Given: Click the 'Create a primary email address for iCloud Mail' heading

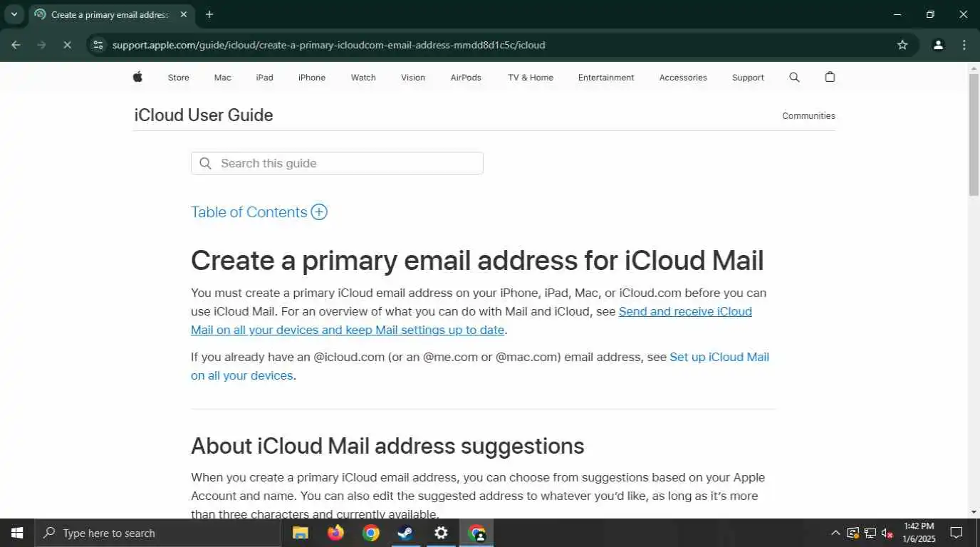Looking at the screenshot, I should 477,261.
